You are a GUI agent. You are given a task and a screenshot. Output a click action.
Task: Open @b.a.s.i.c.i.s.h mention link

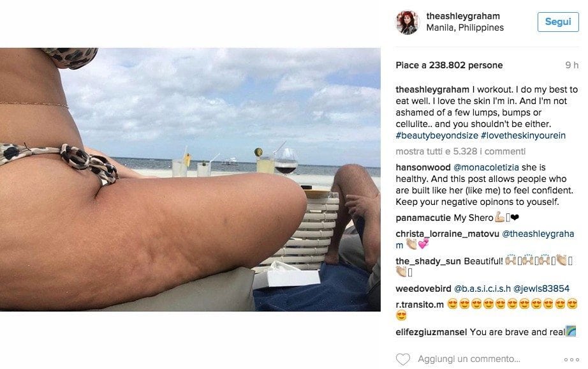[482, 289]
